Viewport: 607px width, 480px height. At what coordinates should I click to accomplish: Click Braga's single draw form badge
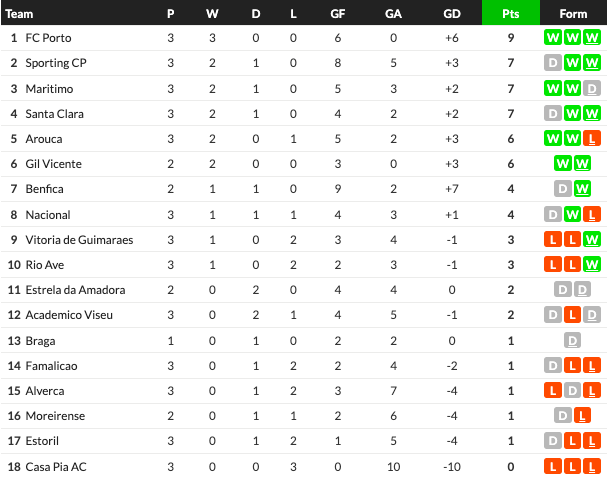click(572, 341)
